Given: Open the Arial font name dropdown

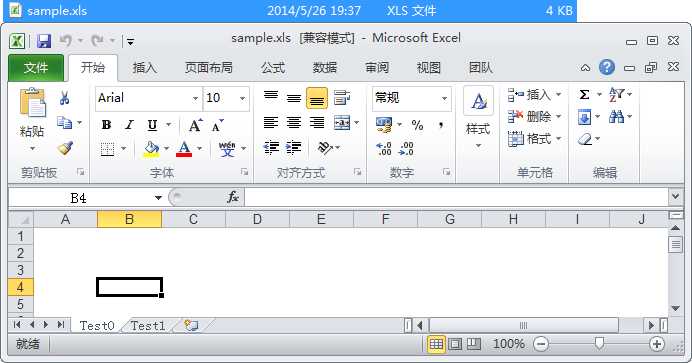Looking at the screenshot, I should (195, 98).
